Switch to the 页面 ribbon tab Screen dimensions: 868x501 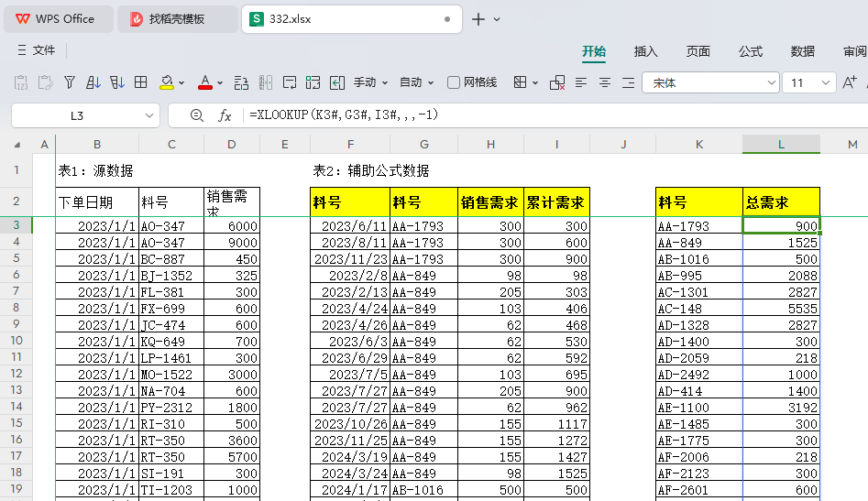point(698,51)
